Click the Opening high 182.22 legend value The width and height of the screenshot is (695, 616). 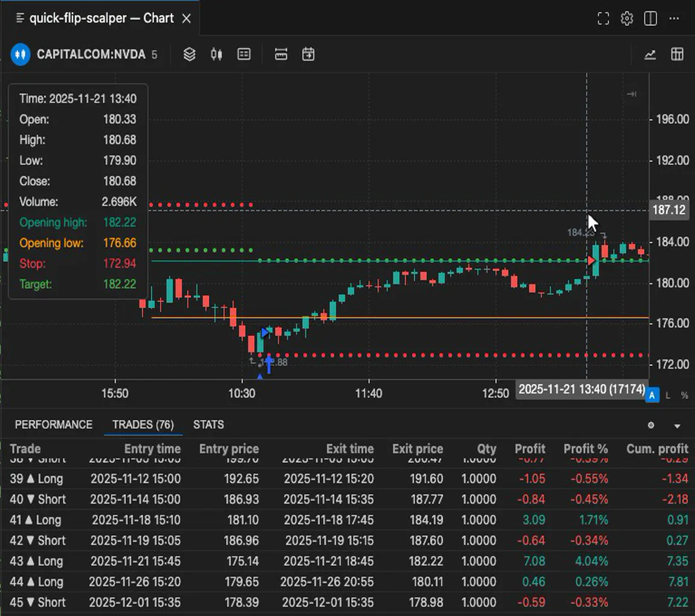click(120, 222)
